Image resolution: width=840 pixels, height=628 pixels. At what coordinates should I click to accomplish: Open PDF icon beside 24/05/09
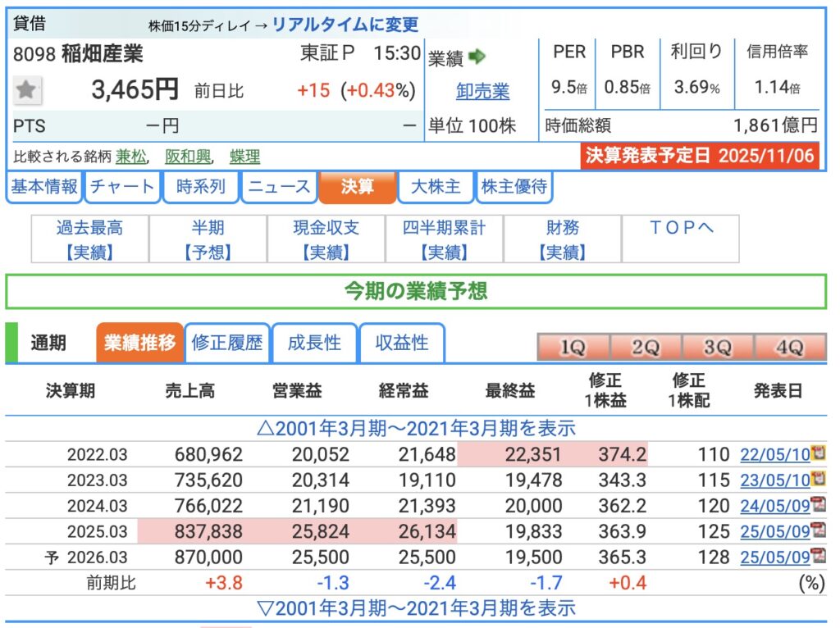(x=817, y=505)
